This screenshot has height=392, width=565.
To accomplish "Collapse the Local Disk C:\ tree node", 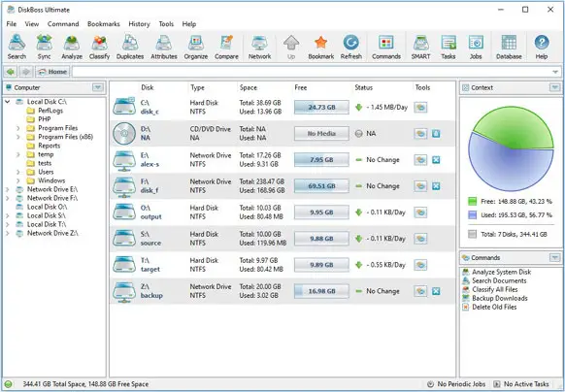I will pyautogui.click(x=8, y=102).
